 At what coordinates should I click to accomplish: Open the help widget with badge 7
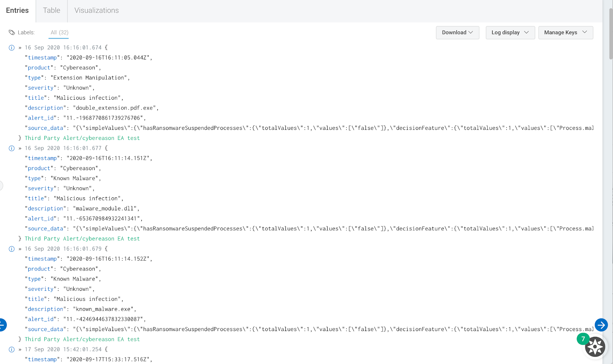595,347
